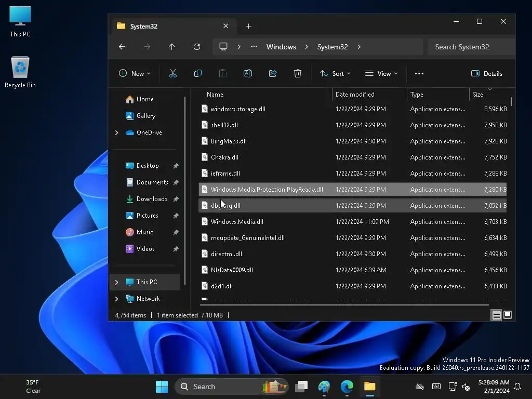Go back with the left arrow
The height and width of the screenshot is (399, 532).
coord(122,47)
